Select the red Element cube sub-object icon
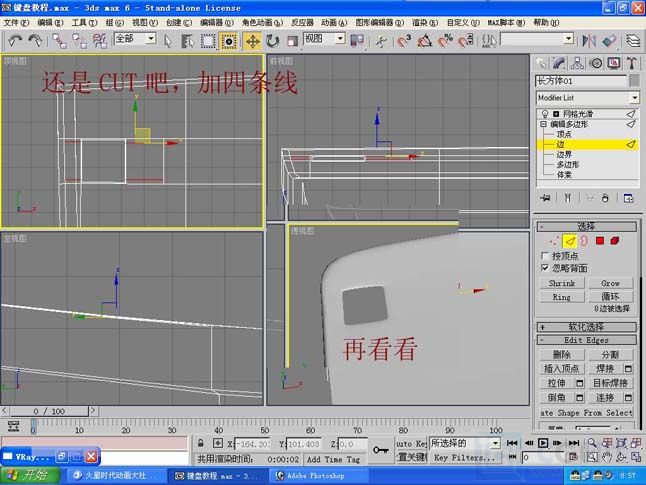646x485 pixels. [x=615, y=241]
